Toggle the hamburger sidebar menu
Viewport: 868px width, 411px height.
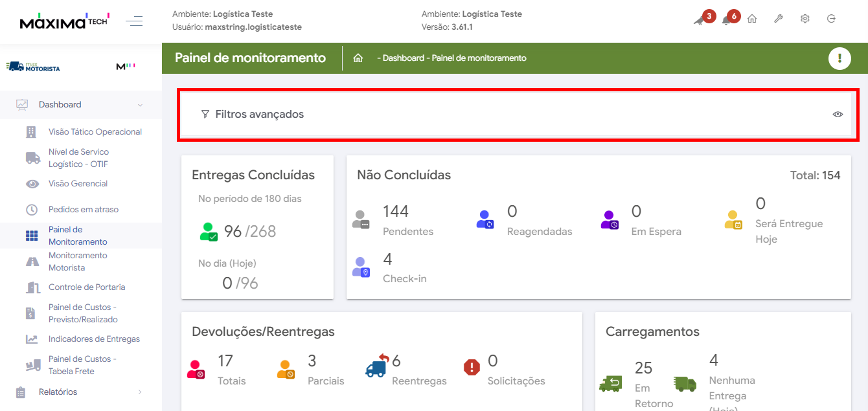pyautogui.click(x=134, y=22)
